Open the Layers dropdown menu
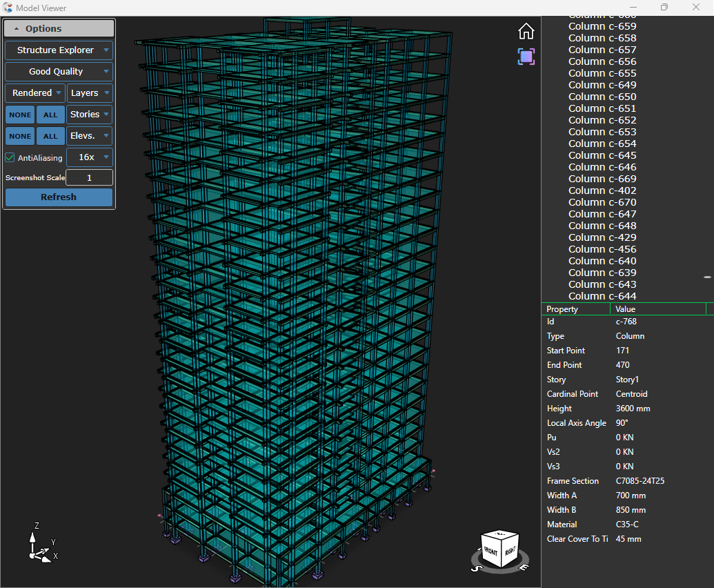 90,93
